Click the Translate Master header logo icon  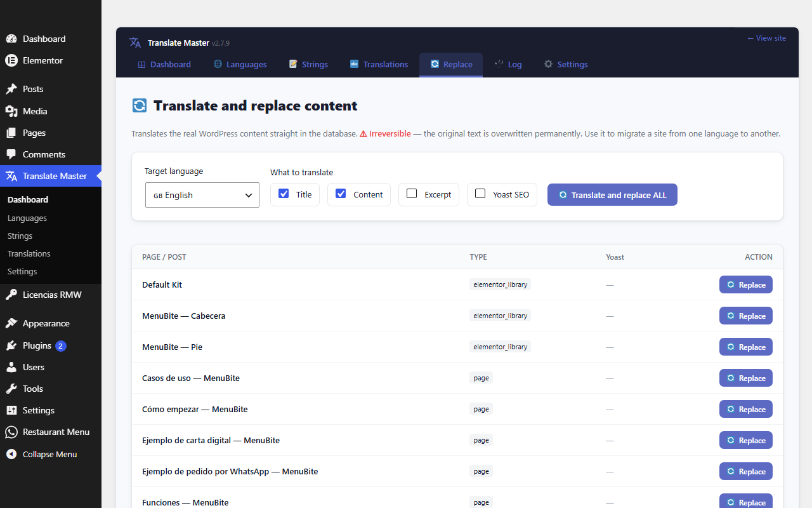(x=135, y=43)
